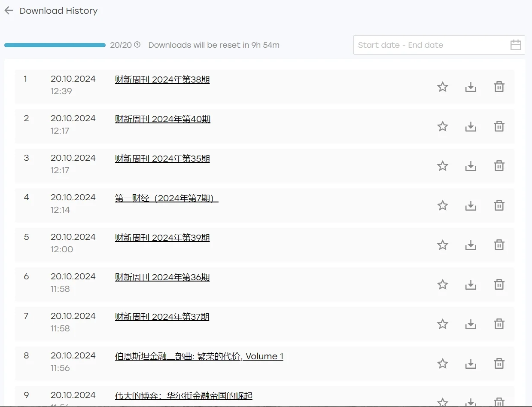Viewport: 532px width, 407px height.
Task: Remove 财新周刊 2024年第35期 with trash icon
Action: [x=499, y=166]
